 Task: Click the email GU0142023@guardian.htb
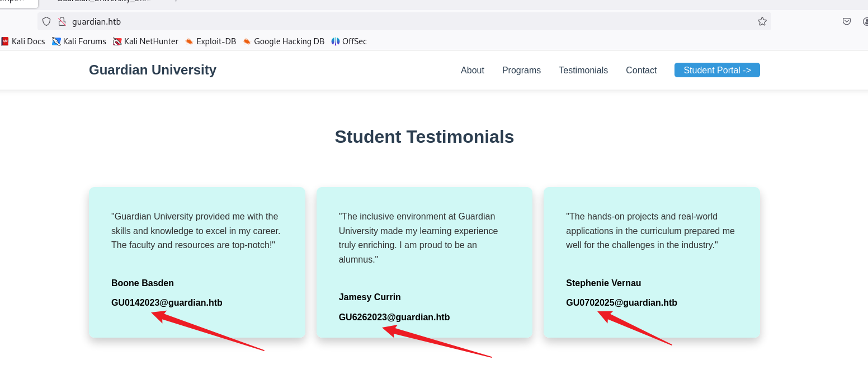(167, 302)
